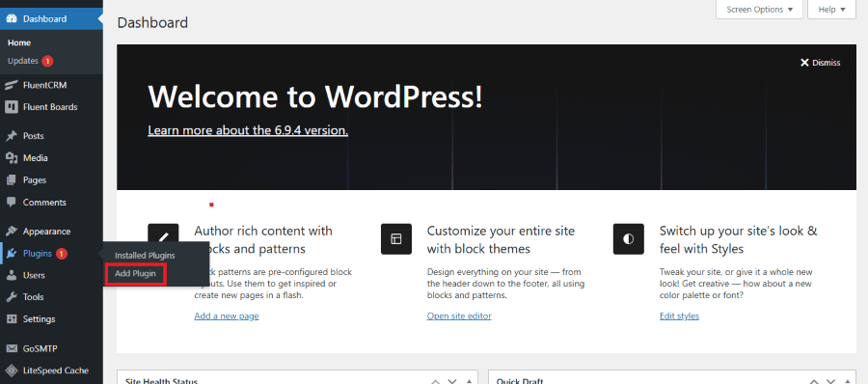Click the X icon beside Dismiss
This screenshot has width=868, height=384.
(x=805, y=63)
